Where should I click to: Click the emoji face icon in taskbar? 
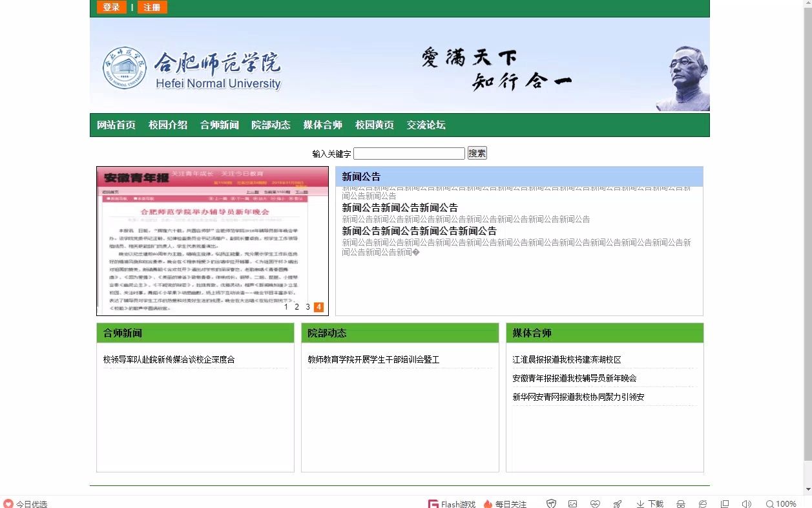tap(595, 503)
